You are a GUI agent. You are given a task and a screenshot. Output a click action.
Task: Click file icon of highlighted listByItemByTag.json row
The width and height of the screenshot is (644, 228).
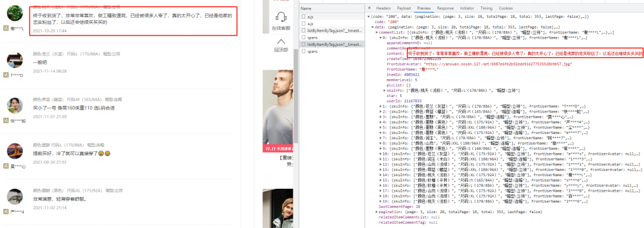pyautogui.click(x=304, y=44)
